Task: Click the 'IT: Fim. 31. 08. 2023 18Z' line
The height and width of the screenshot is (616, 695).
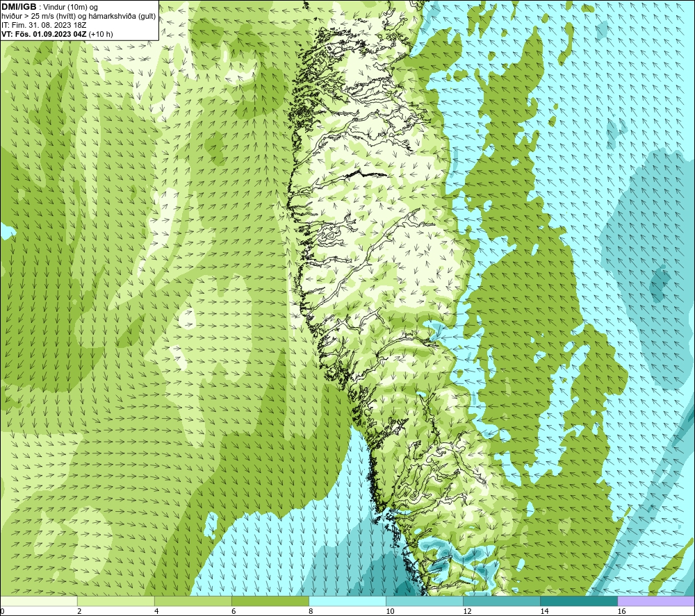Action: [43, 25]
